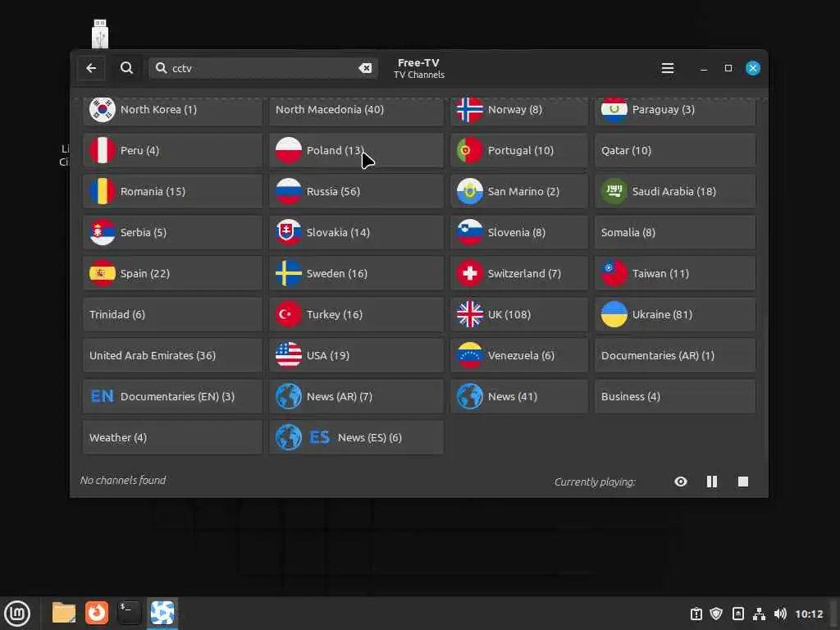840x630 pixels.
Task: Open the clock showing 10:12
Action: pos(808,614)
